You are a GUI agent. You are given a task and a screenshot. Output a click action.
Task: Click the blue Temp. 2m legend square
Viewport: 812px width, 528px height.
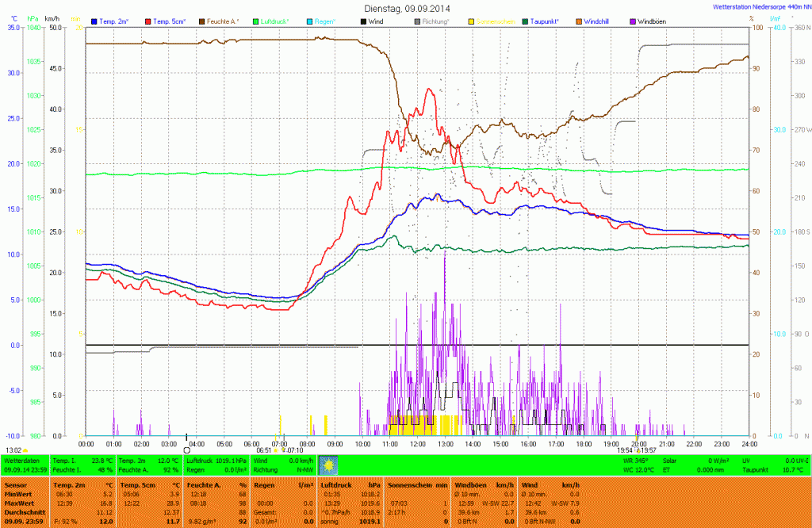point(95,20)
